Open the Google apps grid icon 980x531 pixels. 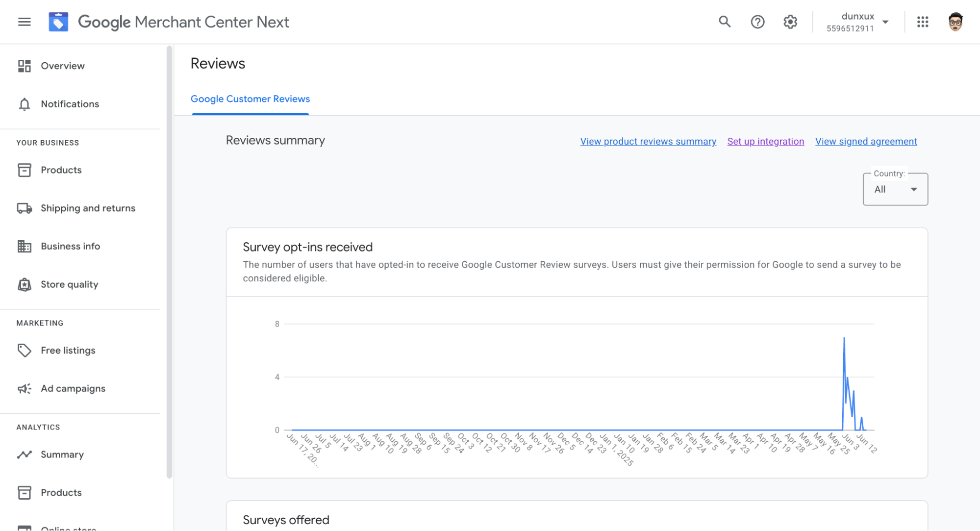(923, 22)
